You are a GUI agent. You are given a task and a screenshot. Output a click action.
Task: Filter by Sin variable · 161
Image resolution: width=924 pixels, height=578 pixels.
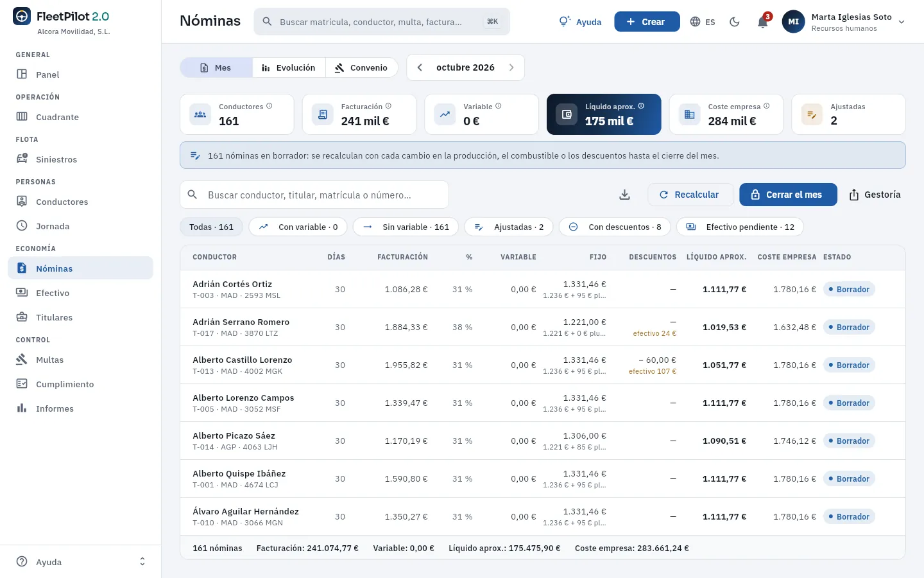coord(406,227)
